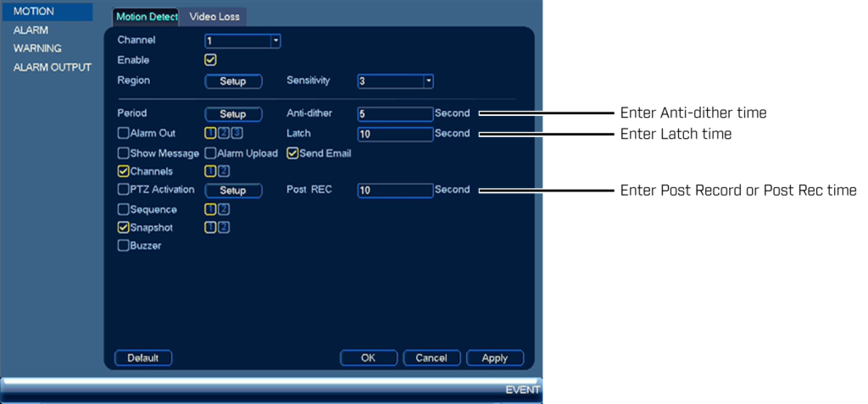Switch to the Video Loss tab

click(214, 17)
